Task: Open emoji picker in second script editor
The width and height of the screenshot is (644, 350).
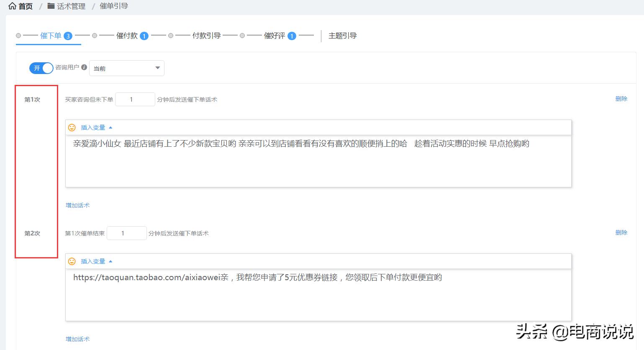Action: (72, 261)
